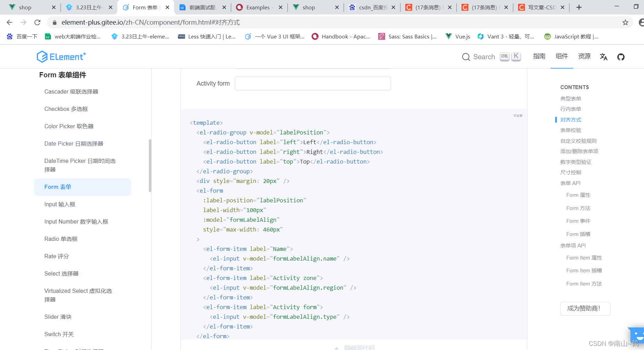
Task: Switch to the 写文章-CSDN tab
Action: [541, 7]
